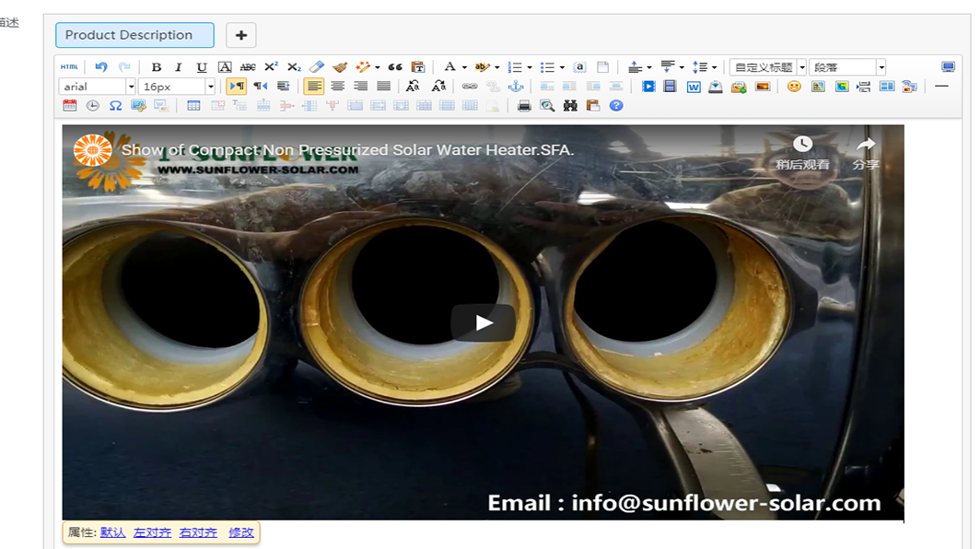
Task: Toggle bold formatting in the editor toolbar
Action: tap(157, 67)
